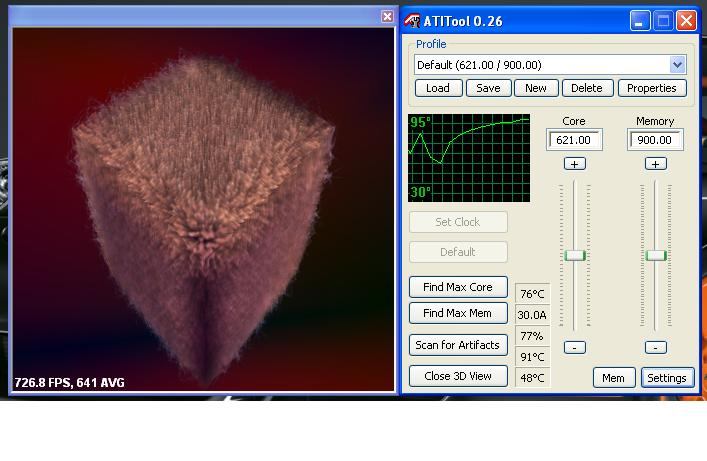Click Close 3D View button

pos(458,376)
